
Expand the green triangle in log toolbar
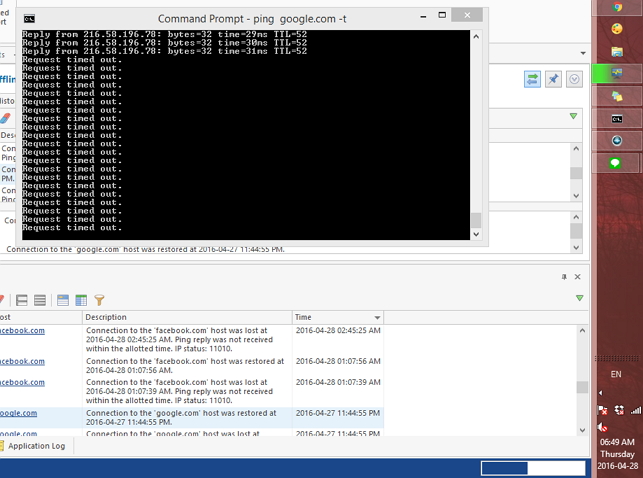[x=579, y=298]
